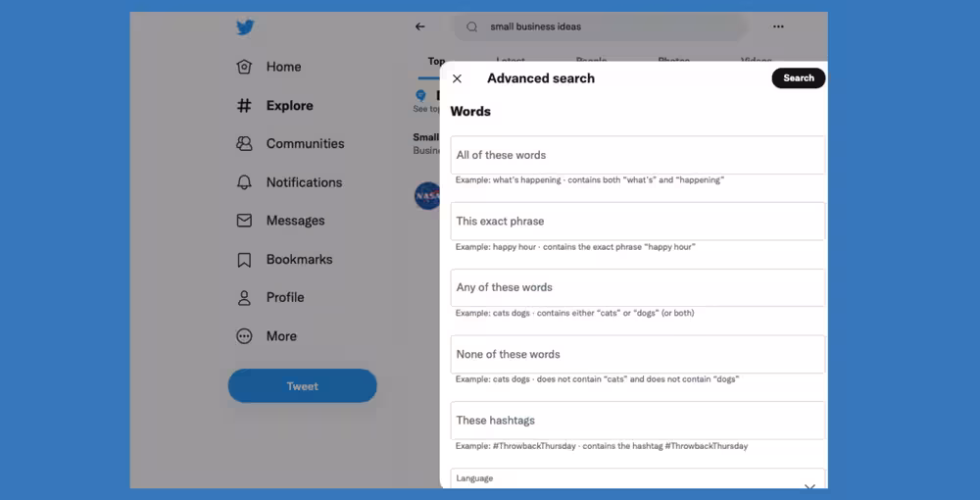Screen dimensions: 980x500
Task: Click the 'All of these words' field
Action: tap(637, 155)
